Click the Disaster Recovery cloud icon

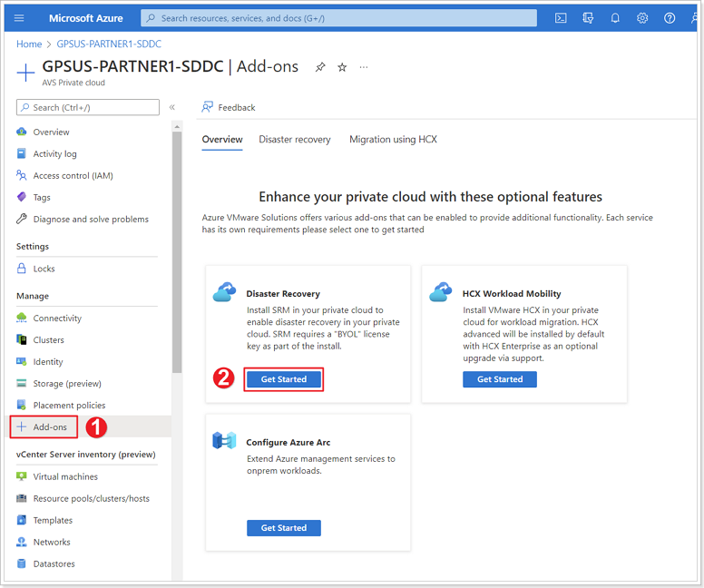(224, 292)
